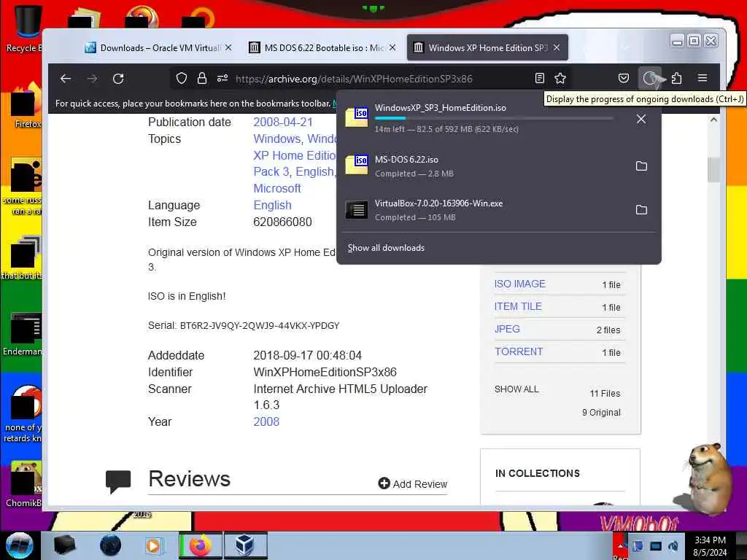This screenshot has width=747, height=560.
Task: Open the 2008-04-21 publication date link
Action: point(283,122)
